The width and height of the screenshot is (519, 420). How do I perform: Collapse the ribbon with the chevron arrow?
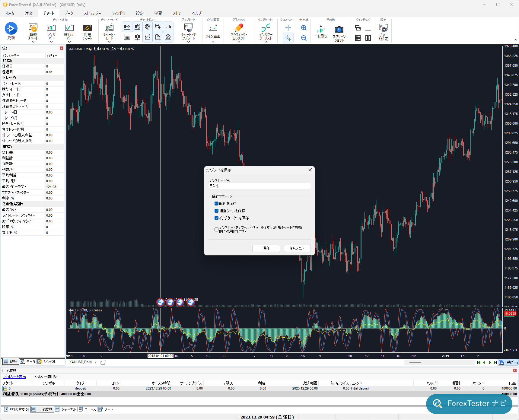[515, 40]
